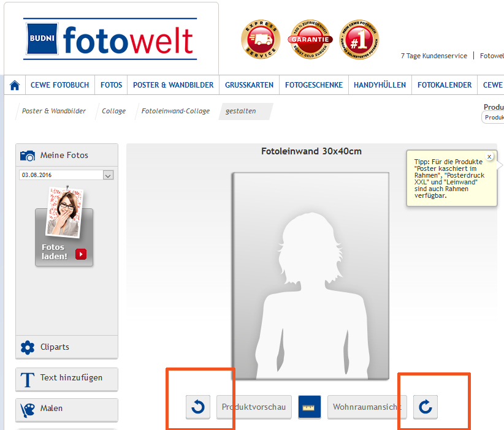Click the Fotoleinwand 30x40cm title
504x430 pixels.
(311, 151)
